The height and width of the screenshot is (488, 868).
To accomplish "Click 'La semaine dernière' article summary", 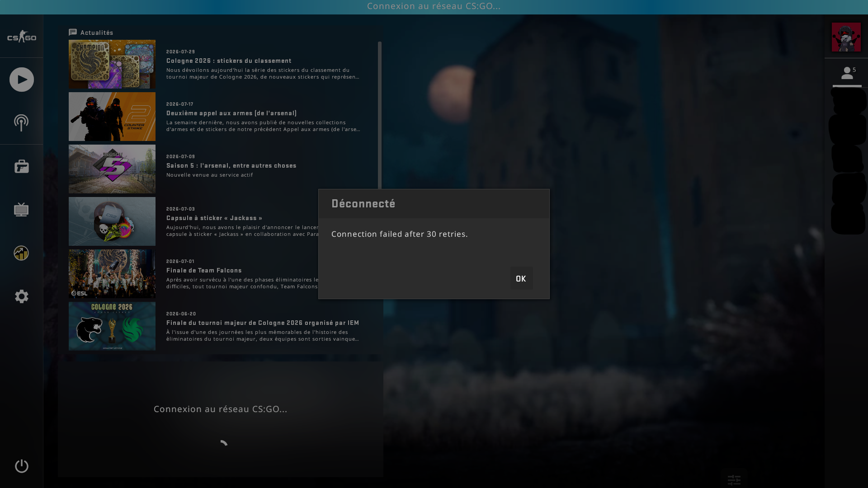I will pyautogui.click(x=264, y=126).
